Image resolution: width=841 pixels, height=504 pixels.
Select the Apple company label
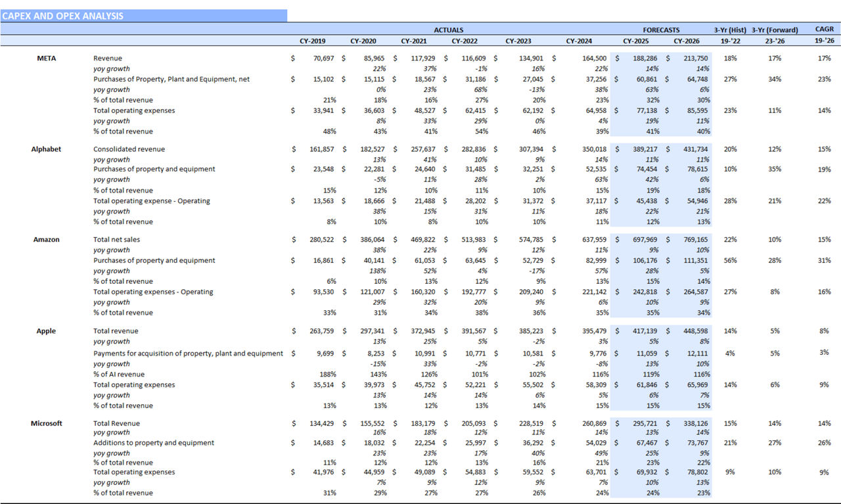coord(46,331)
